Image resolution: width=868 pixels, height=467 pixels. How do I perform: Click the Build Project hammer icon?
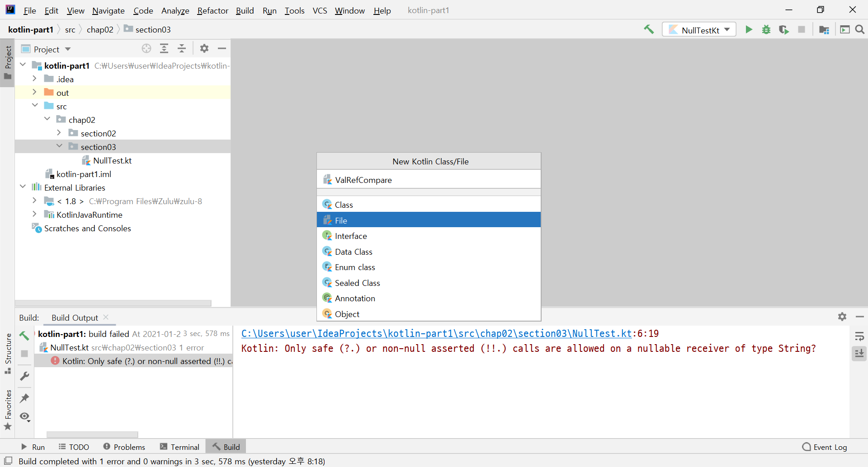click(649, 29)
